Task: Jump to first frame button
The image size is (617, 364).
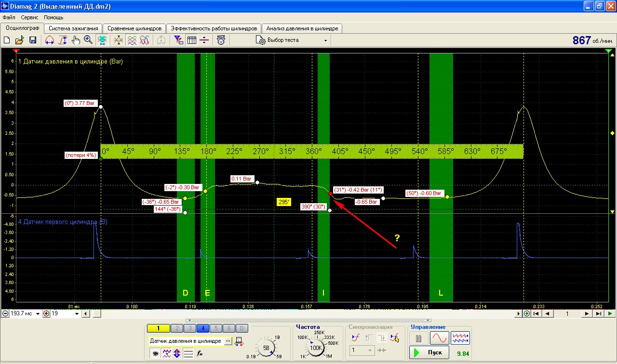Action: (x=536, y=314)
